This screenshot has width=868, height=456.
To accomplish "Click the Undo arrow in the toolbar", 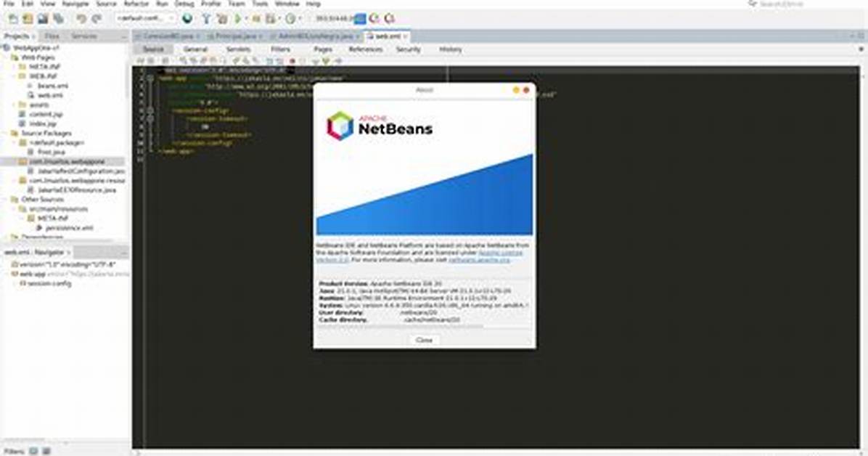I will (82, 18).
